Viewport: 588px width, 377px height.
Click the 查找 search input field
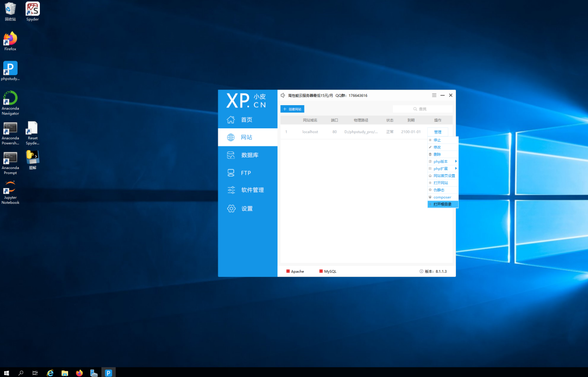click(x=423, y=109)
